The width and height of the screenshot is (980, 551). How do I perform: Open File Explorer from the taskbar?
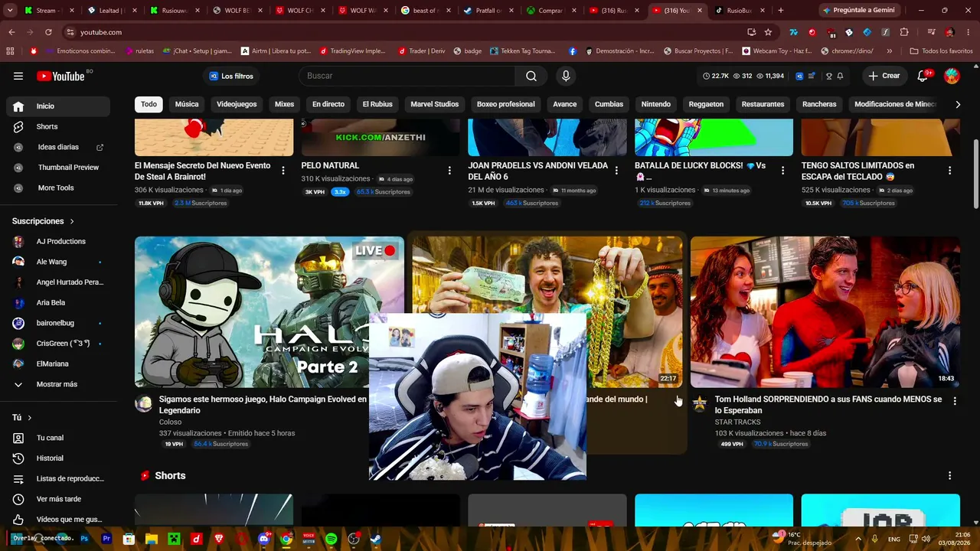152,539
